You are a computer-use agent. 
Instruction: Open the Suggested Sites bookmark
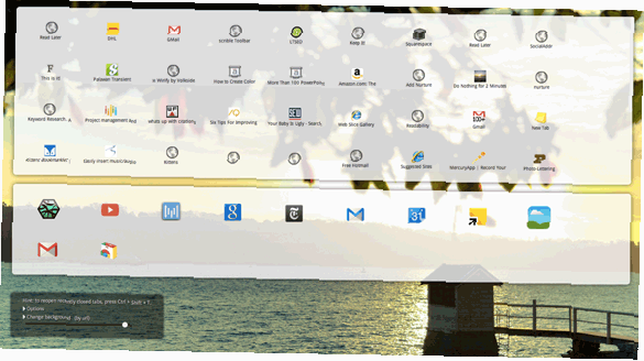[417, 159]
